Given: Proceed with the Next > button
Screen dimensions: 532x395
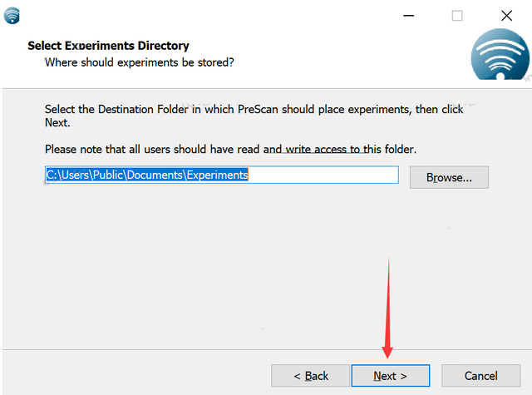Looking at the screenshot, I should [x=390, y=376].
